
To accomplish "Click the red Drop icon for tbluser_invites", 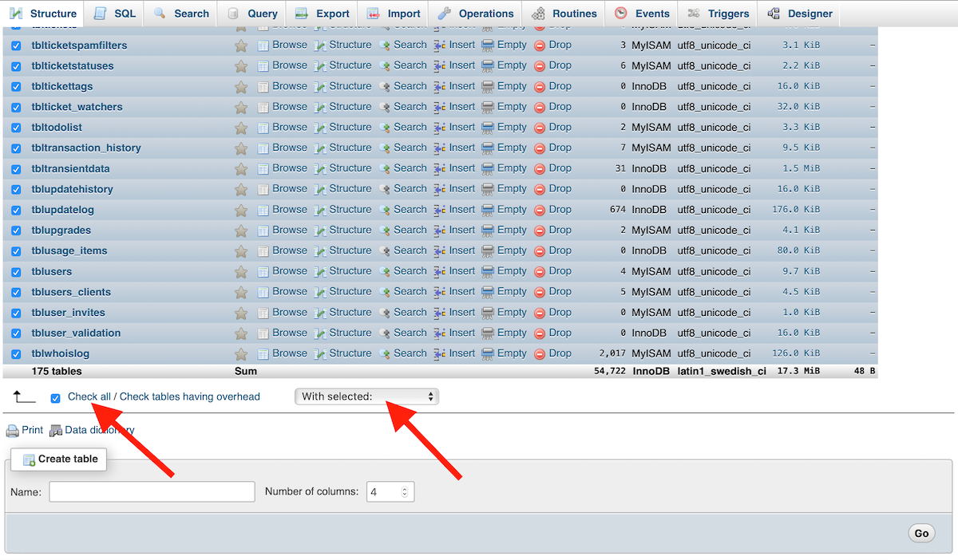I will coord(540,314).
